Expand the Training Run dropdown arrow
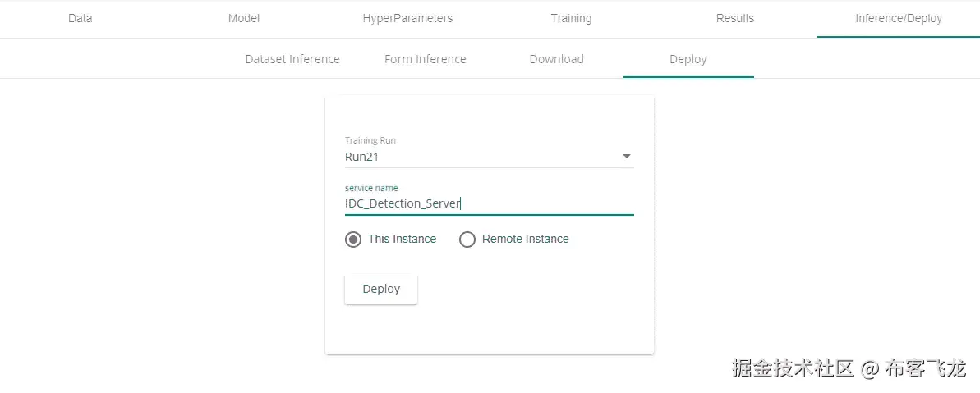 (x=626, y=157)
